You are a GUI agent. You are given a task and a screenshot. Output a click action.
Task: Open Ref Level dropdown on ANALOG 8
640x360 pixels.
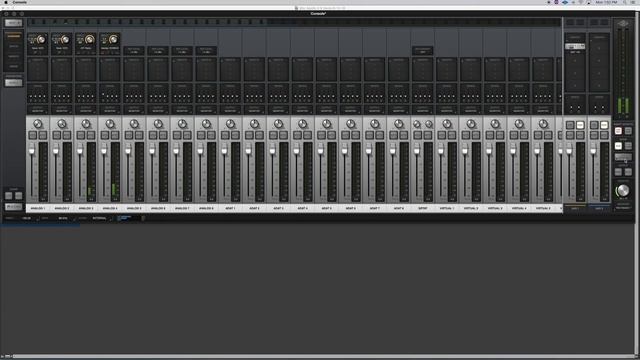click(x=206, y=51)
